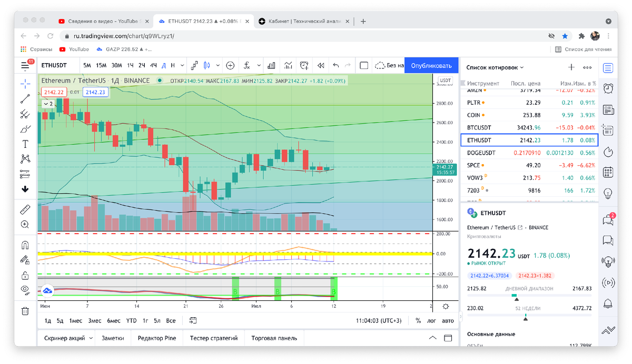The image size is (632, 364).
Task: Select the trend line drawing tool
Action: (25, 98)
